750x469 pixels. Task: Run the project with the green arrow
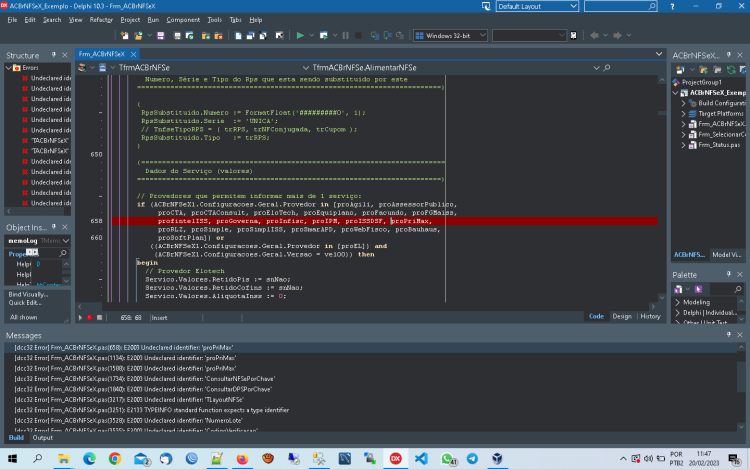click(300, 35)
